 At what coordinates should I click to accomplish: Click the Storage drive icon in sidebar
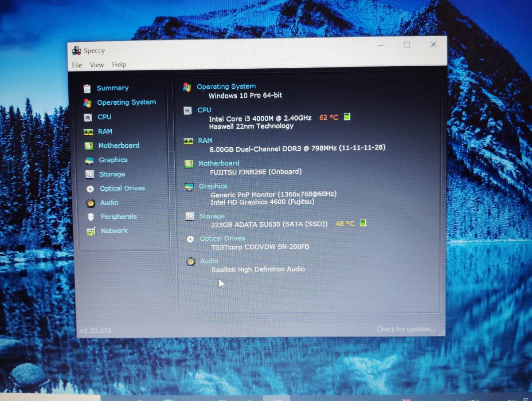tap(90, 174)
